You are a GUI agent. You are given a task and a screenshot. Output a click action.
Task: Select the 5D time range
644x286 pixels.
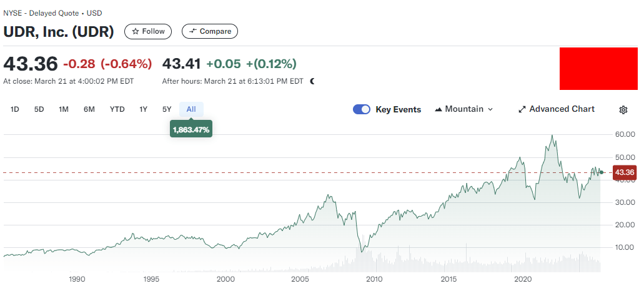click(x=39, y=109)
